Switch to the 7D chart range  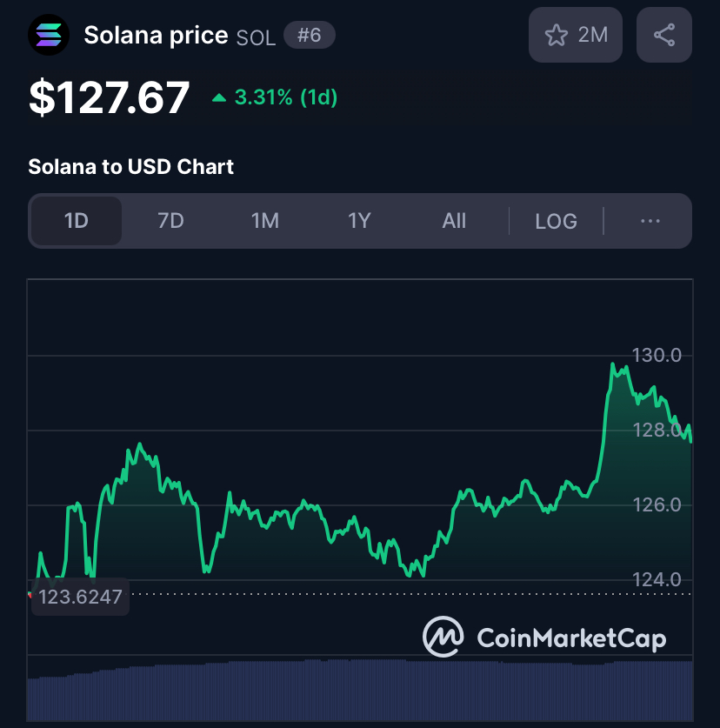pos(170,221)
